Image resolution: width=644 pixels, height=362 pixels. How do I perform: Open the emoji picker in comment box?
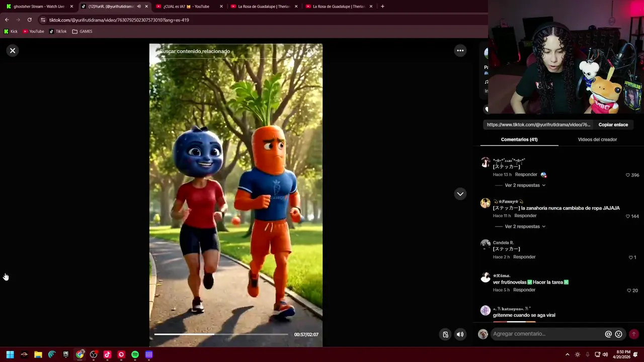tap(618, 334)
